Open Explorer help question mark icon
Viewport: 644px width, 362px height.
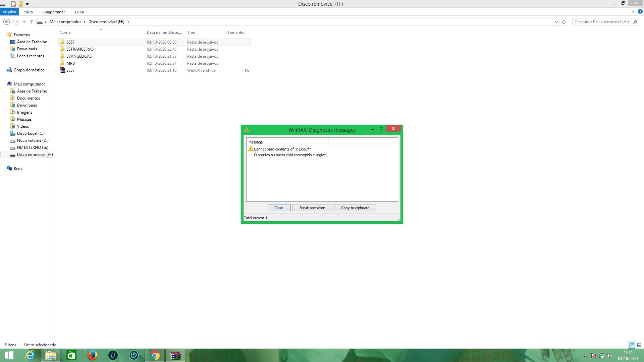coord(640,12)
